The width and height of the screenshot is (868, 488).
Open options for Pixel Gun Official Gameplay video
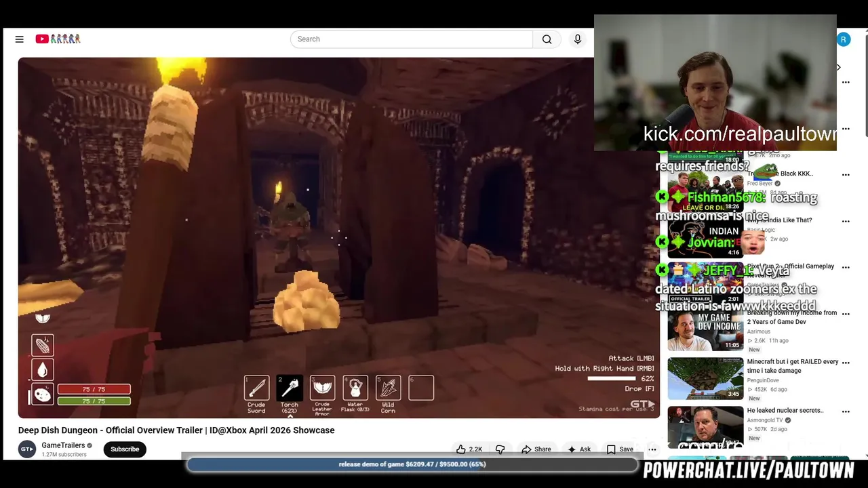(x=846, y=268)
